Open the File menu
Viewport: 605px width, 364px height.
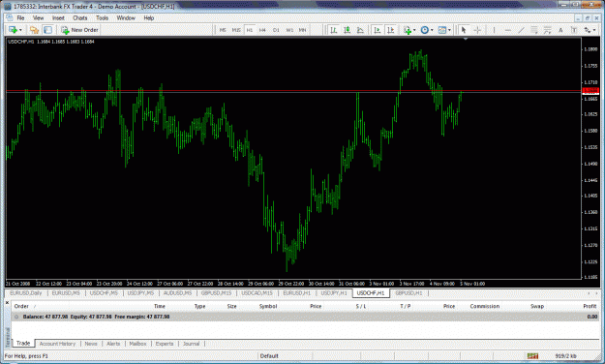pyautogui.click(x=20, y=18)
